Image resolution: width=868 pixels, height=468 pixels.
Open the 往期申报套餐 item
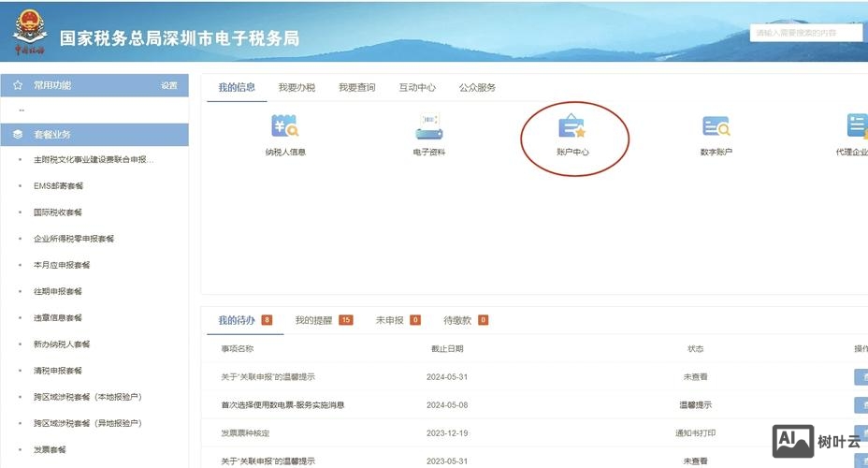click(x=58, y=291)
